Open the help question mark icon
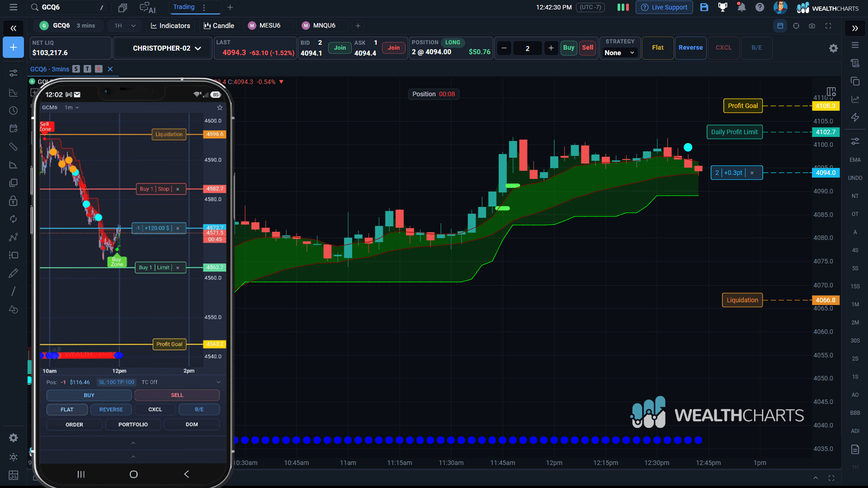The image size is (868, 488). point(760,7)
